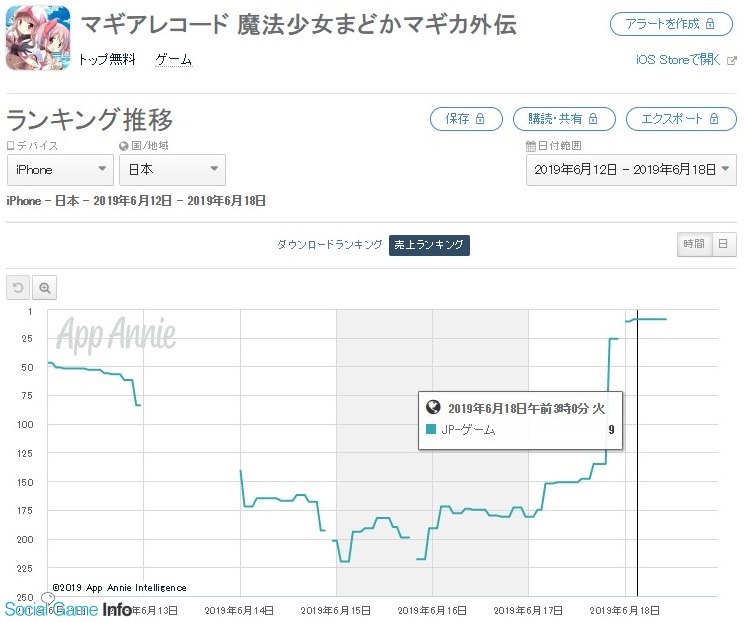Open the iPhone device dropdown
Screen dimensions: 745x622
pyautogui.click(x=60, y=170)
